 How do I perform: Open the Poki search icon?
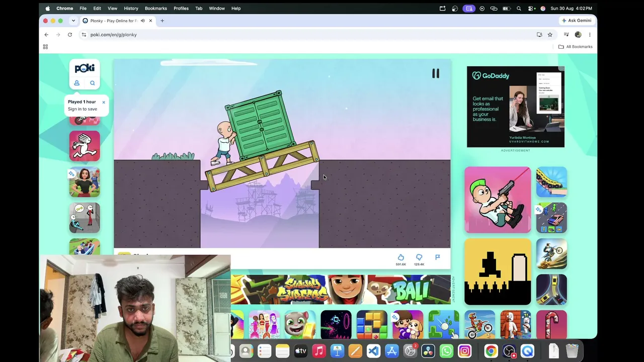tap(93, 83)
